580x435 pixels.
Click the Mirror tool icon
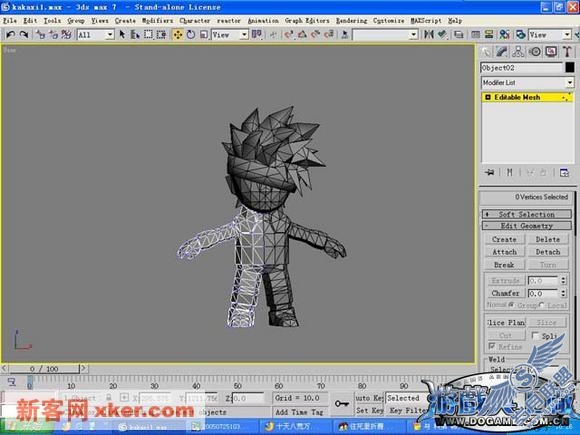click(429, 35)
